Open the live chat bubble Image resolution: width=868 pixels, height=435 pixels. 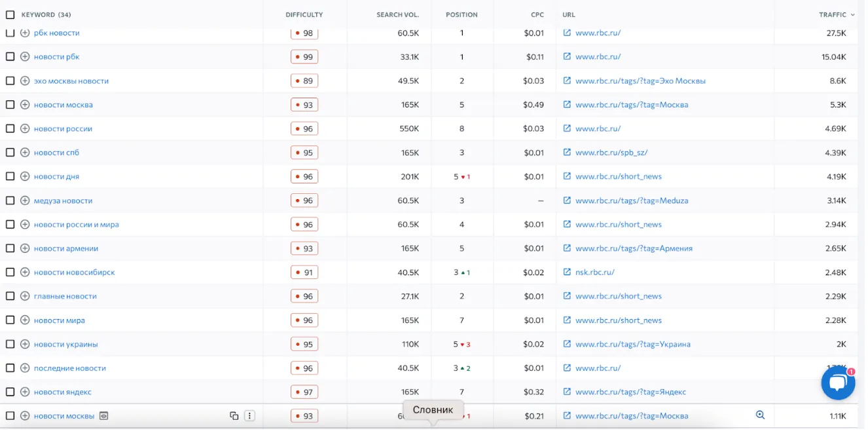pyautogui.click(x=838, y=383)
